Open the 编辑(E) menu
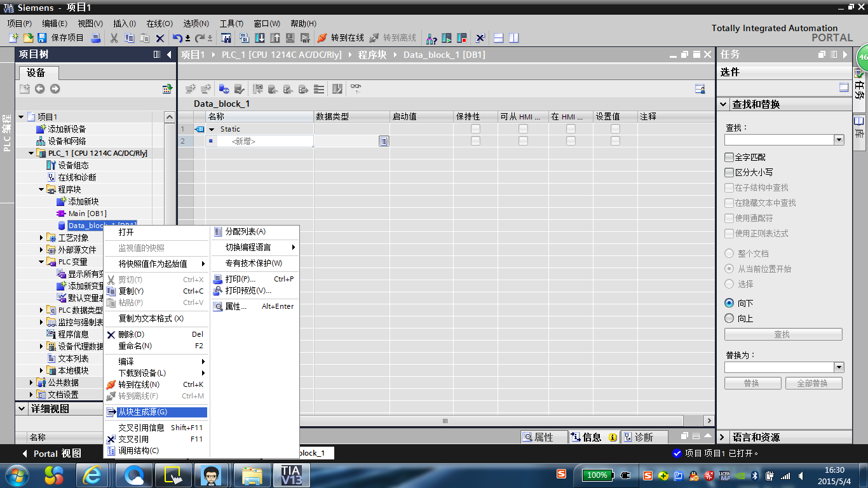The image size is (868, 488). pos(55,24)
